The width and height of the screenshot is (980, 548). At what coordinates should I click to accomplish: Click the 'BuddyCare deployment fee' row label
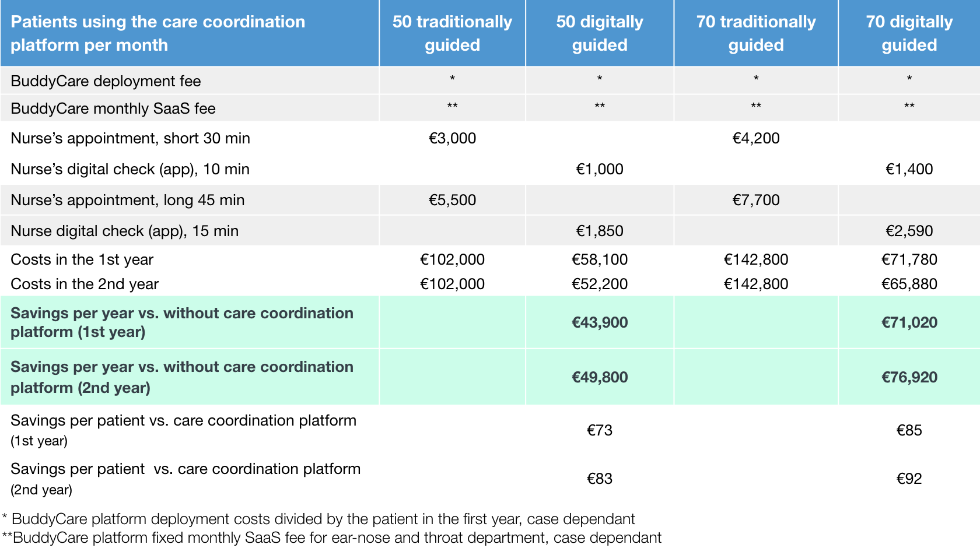106,81
